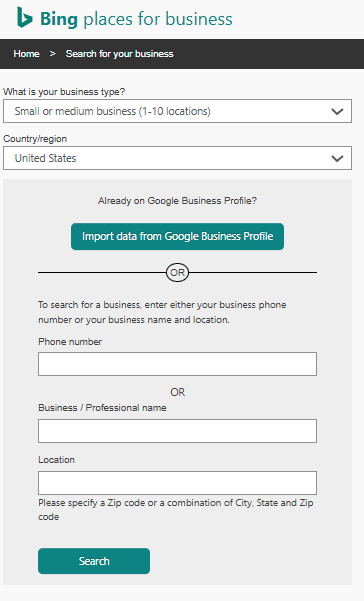Click the "What is your business type?" label

click(64, 92)
